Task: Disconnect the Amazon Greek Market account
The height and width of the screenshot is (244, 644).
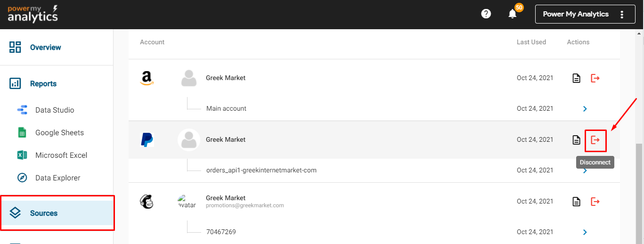Action: point(595,78)
